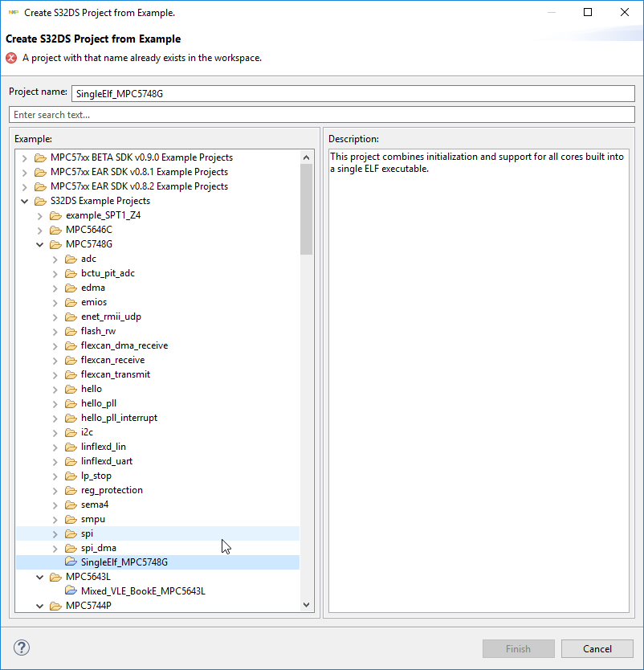
Task: Click the Cancel button
Action: 597,648
